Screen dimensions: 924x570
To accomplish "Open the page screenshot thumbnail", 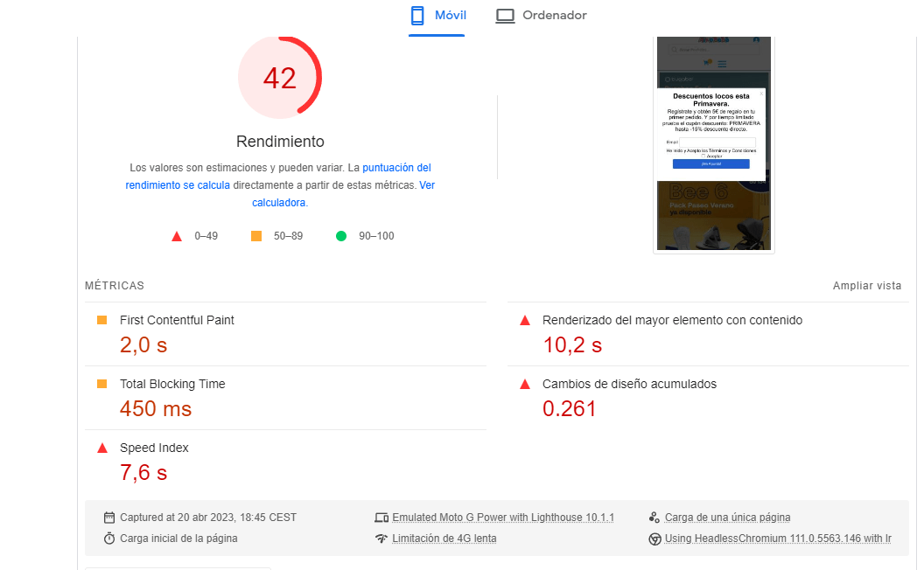I will 714,144.
